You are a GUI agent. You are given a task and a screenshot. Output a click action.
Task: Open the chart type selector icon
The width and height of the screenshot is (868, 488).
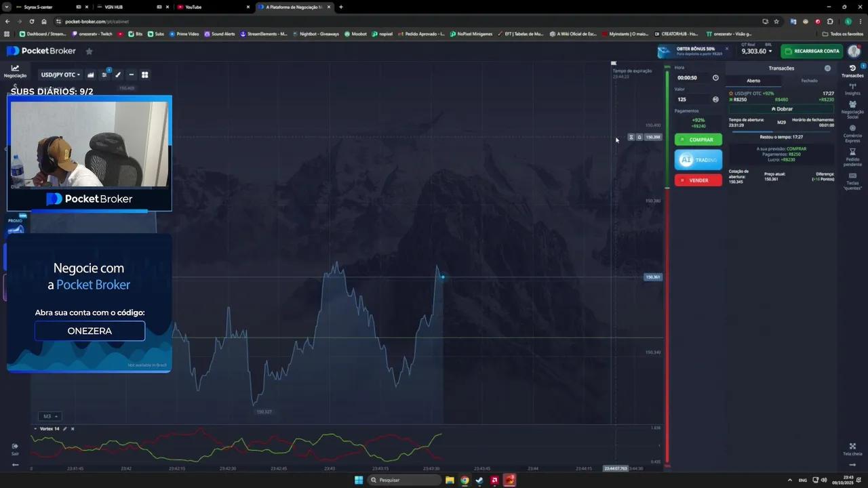point(90,75)
